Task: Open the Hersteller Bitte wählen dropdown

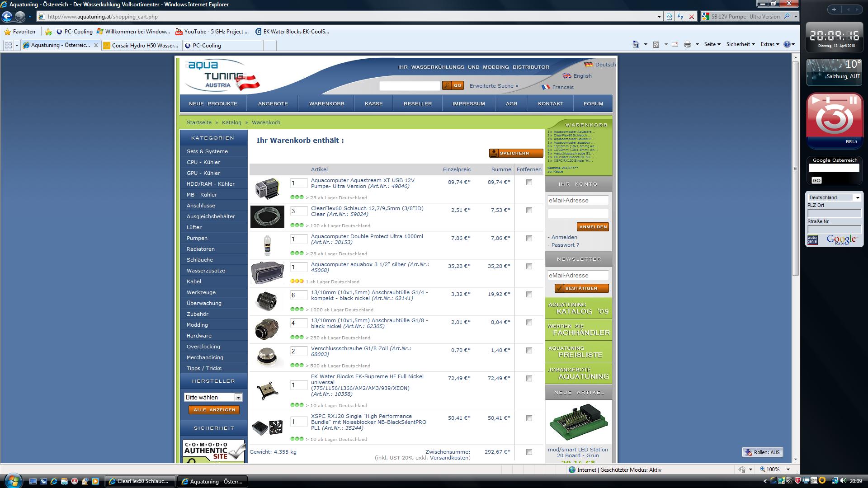Action: tap(213, 397)
